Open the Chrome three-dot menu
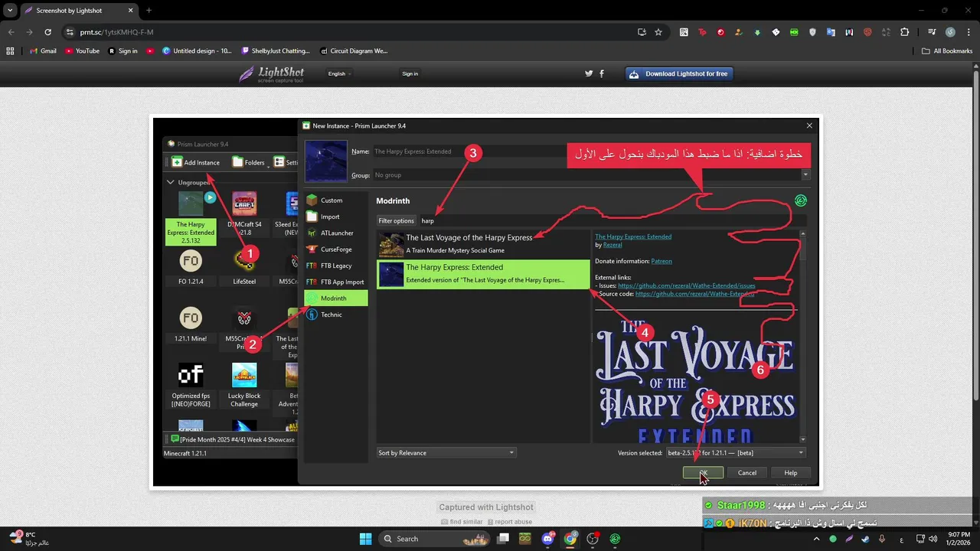980x551 pixels. 967,32
